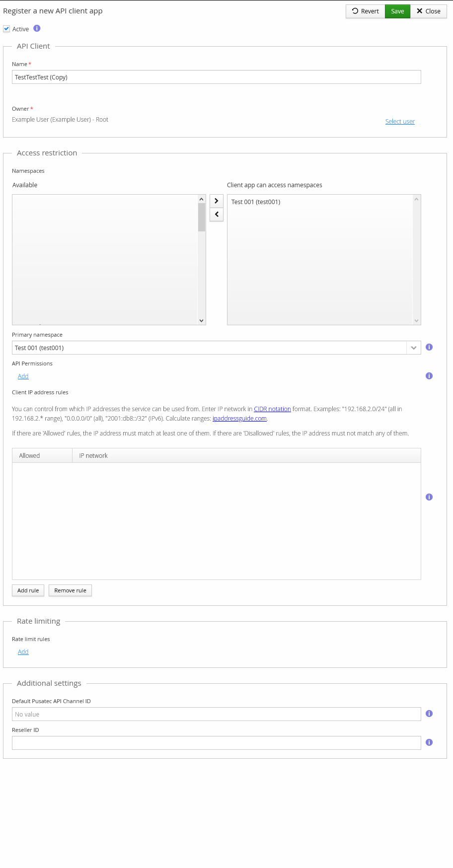Viewport: 453px width, 868px height.
Task: Click the info icon next to Active
Action: click(x=37, y=29)
